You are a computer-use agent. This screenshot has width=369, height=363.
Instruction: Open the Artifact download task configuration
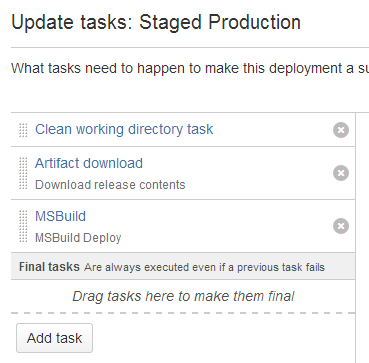pyautogui.click(x=89, y=163)
